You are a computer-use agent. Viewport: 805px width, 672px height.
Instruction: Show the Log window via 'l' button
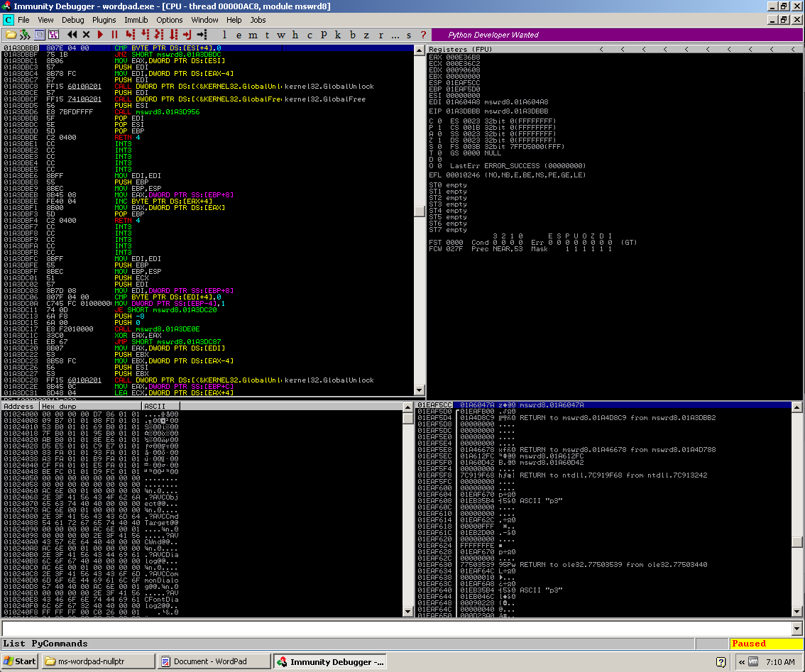tap(224, 35)
